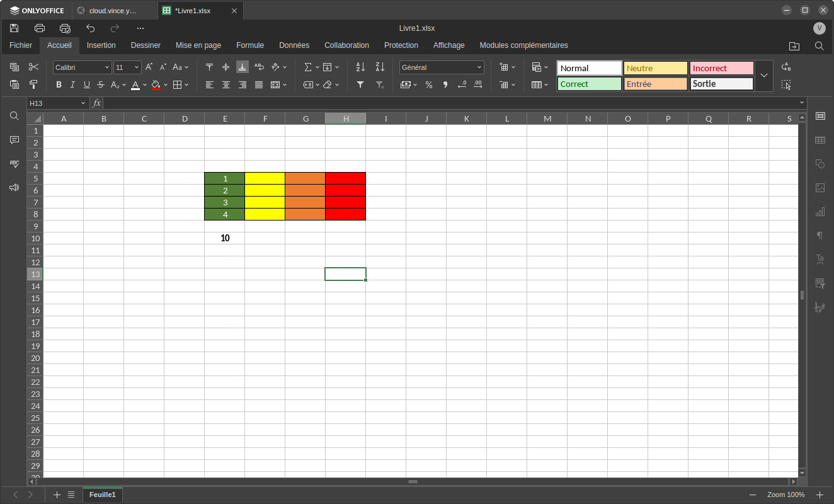Click the Save icon in the top toolbar
The image size is (834, 504).
click(x=14, y=28)
